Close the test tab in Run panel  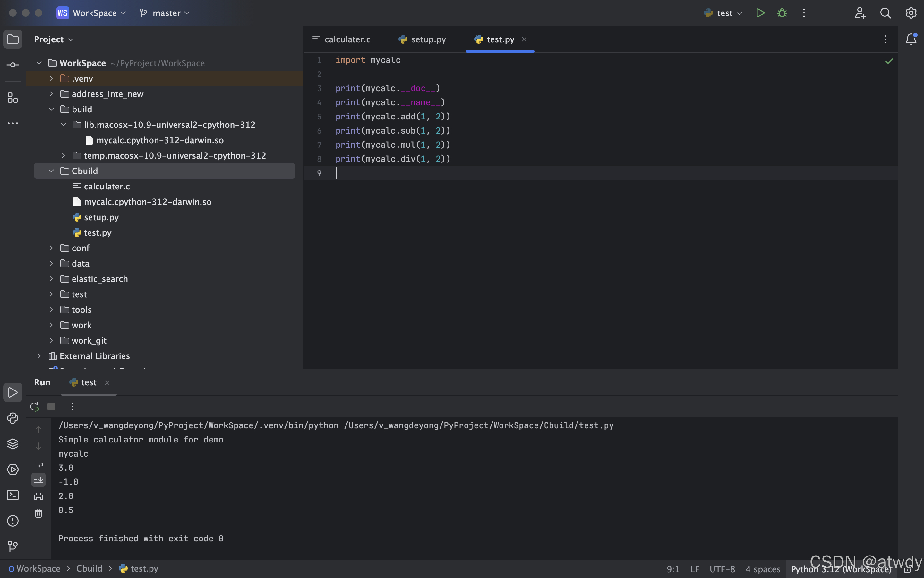coord(107,383)
